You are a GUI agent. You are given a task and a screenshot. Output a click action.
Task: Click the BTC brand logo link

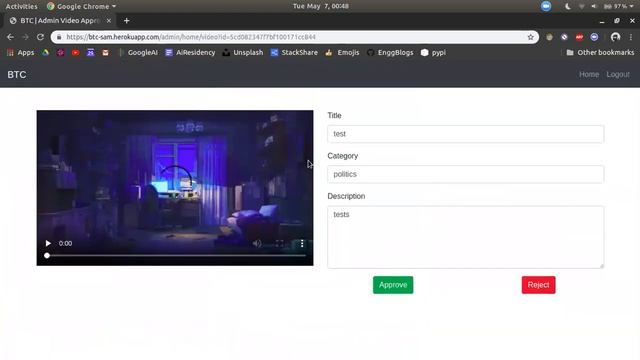(17, 75)
